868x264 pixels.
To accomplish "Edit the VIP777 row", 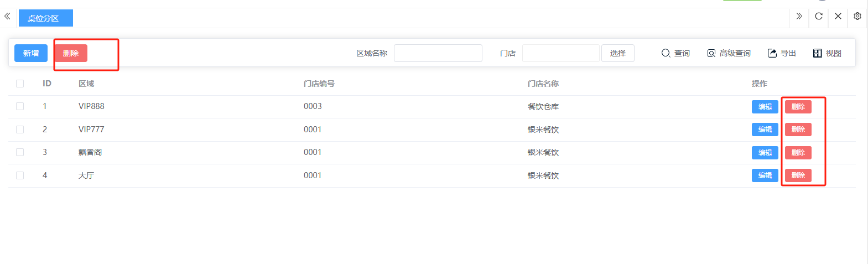I will pos(765,130).
